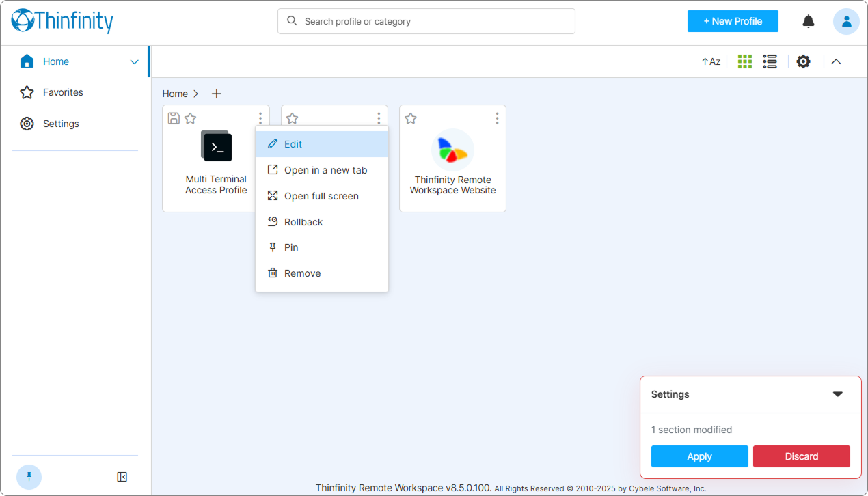The height and width of the screenshot is (496, 868).
Task: Favorite the Thinfinity Remote Workspace Website
Action: (x=411, y=118)
